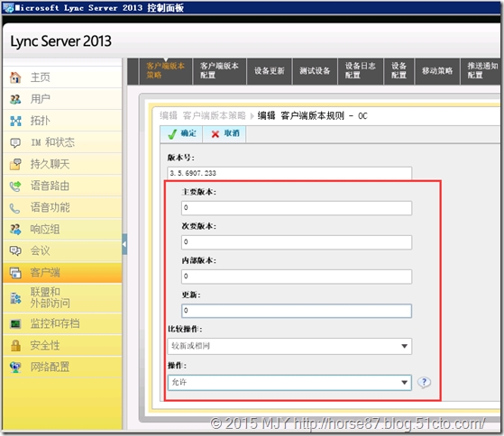Click the 网络配置 network icon

click(x=15, y=367)
